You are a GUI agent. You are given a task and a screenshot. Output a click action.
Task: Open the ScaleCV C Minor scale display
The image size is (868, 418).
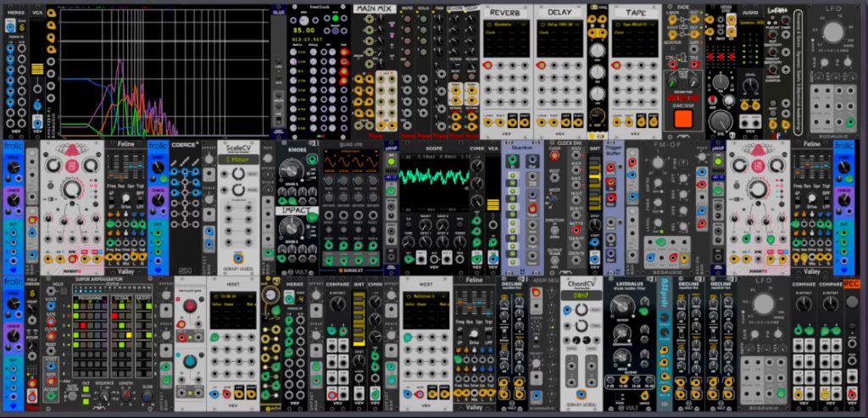click(238, 159)
